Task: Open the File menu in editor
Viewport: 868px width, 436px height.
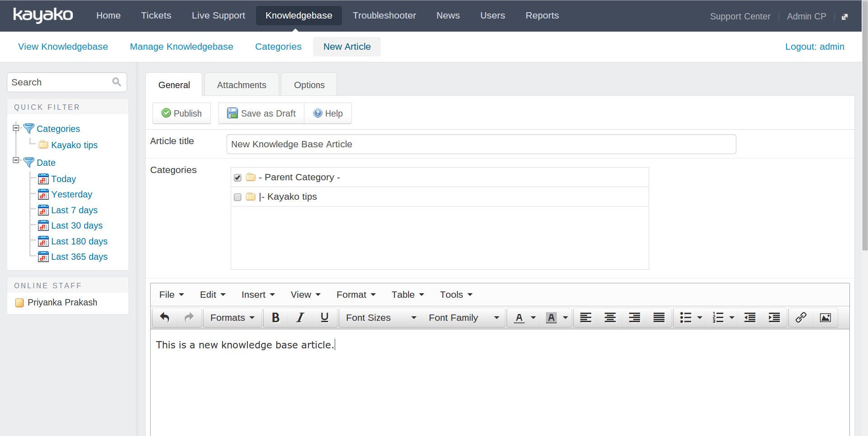Action: (171, 295)
